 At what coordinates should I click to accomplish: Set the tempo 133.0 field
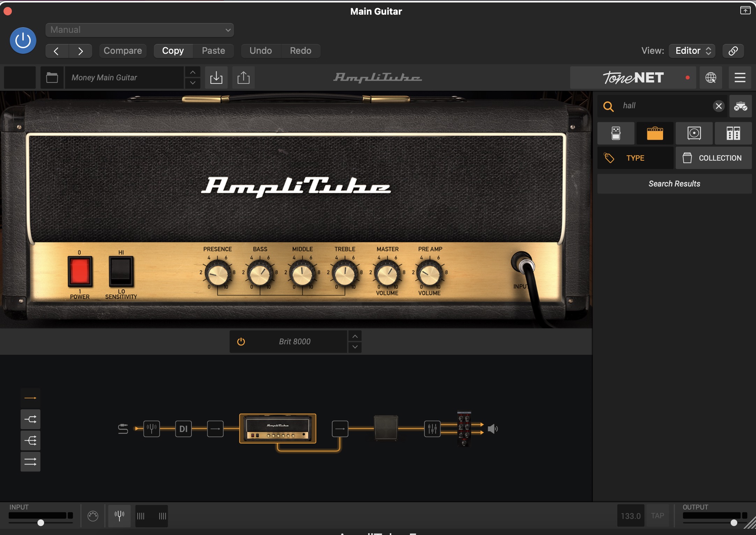(631, 516)
